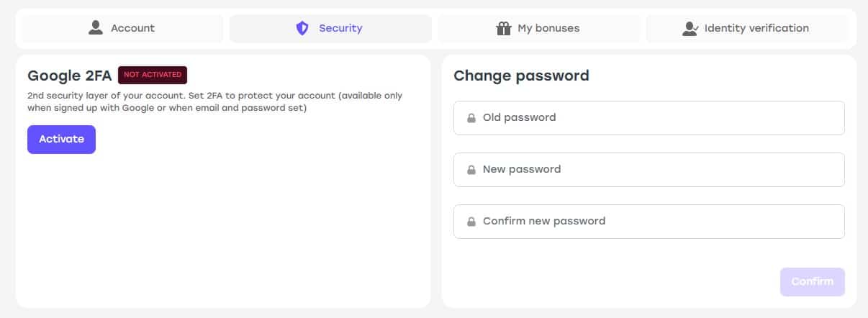Click the shield icon on Security tab
Screen dimensions: 868x318
point(302,28)
